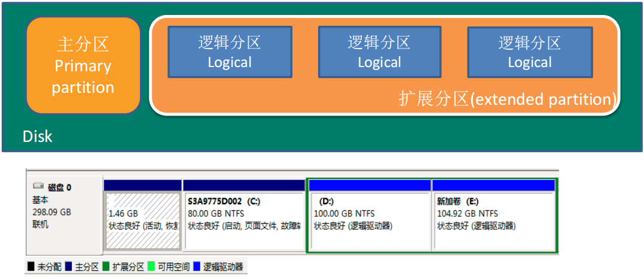Click the dark green 扩展分区 legend swatch
The image size is (644, 279).
106,267
